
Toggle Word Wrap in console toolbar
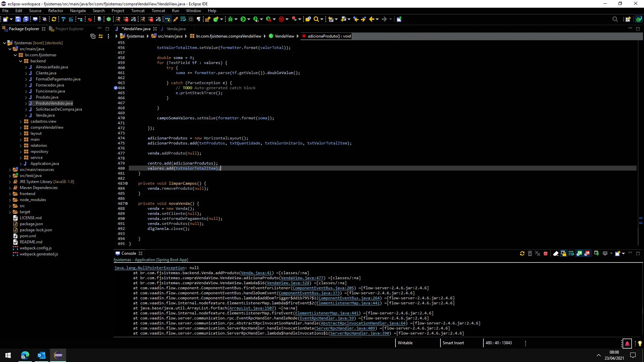click(x=571, y=253)
